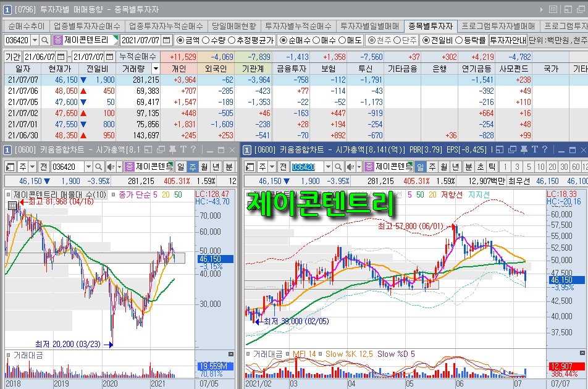Click 투자자안내 button

(x=508, y=40)
